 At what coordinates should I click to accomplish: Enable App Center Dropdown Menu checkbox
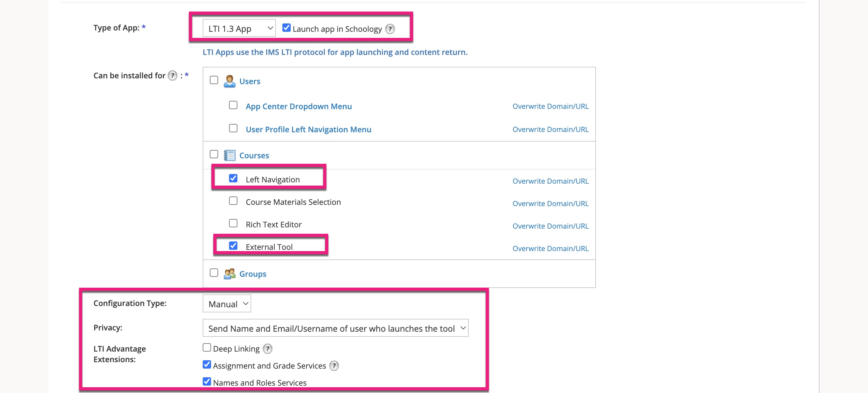tap(233, 105)
